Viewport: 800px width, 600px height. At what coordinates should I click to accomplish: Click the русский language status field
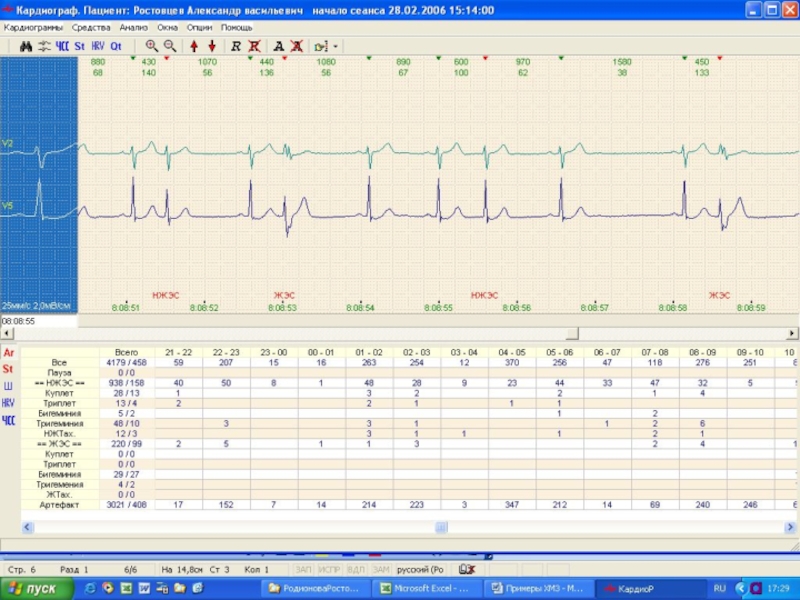(420, 569)
